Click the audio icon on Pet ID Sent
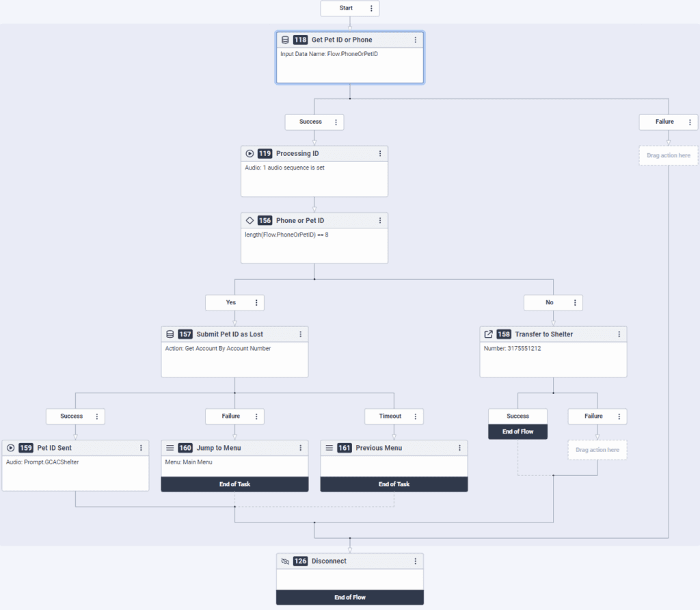 pyautogui.click(x=10, y=447)
